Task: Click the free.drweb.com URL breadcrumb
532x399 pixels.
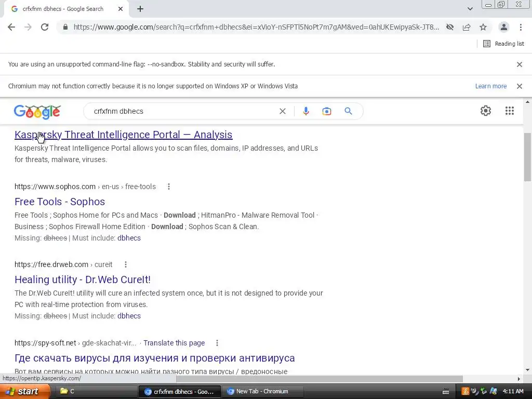Action: coord(63,264)
